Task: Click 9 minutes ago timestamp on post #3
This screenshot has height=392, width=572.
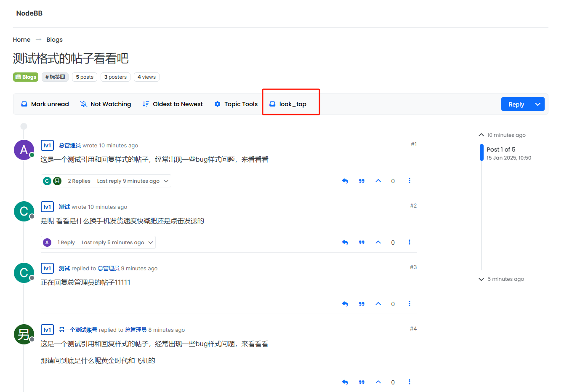Action: tap(139, 268)
